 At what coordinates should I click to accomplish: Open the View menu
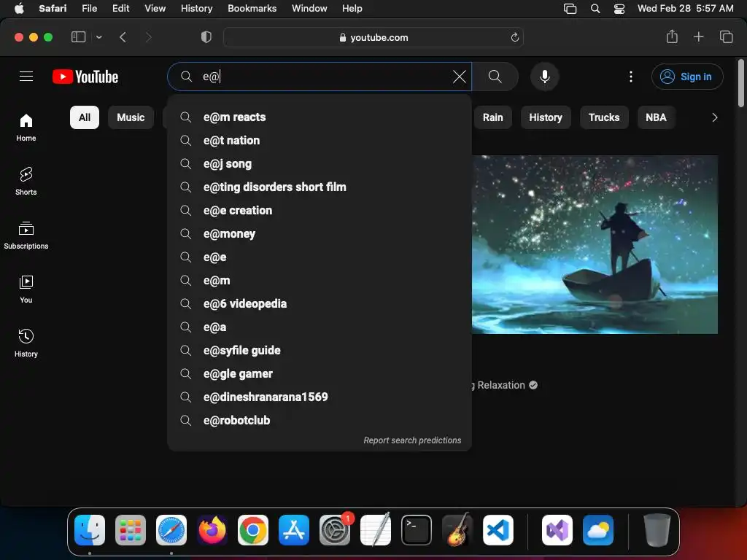pos(155,8)
